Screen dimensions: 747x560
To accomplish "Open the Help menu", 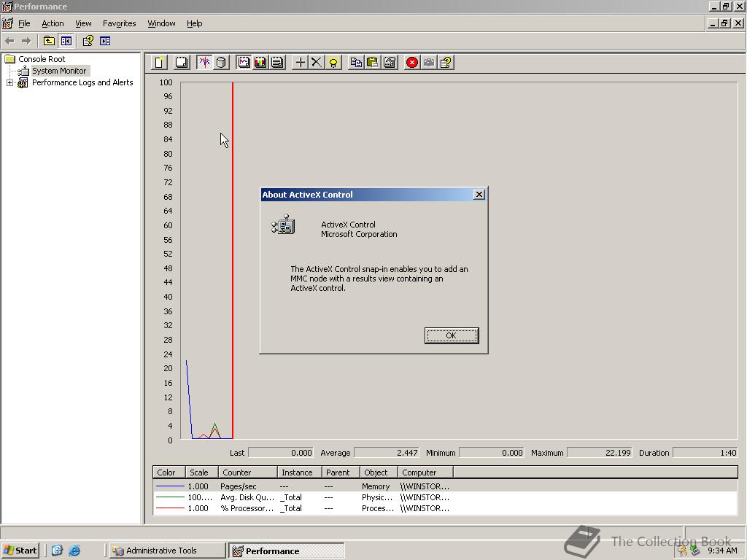I will 194,23.
